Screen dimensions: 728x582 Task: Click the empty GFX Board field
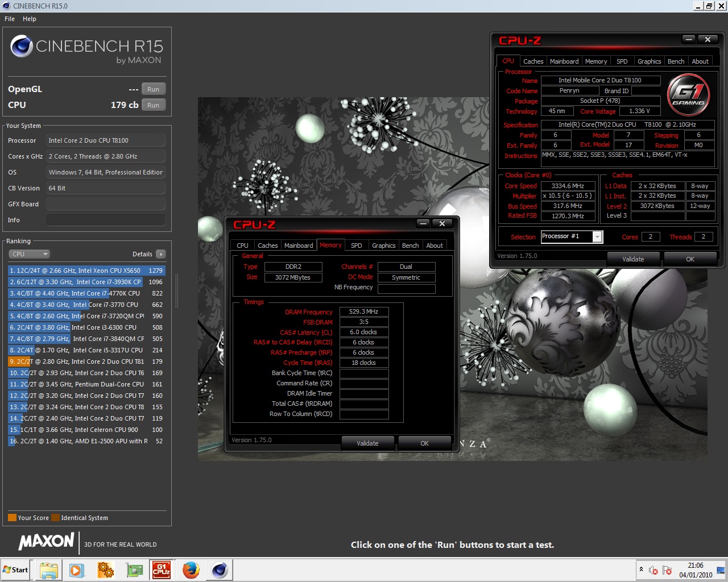(106, 204)
